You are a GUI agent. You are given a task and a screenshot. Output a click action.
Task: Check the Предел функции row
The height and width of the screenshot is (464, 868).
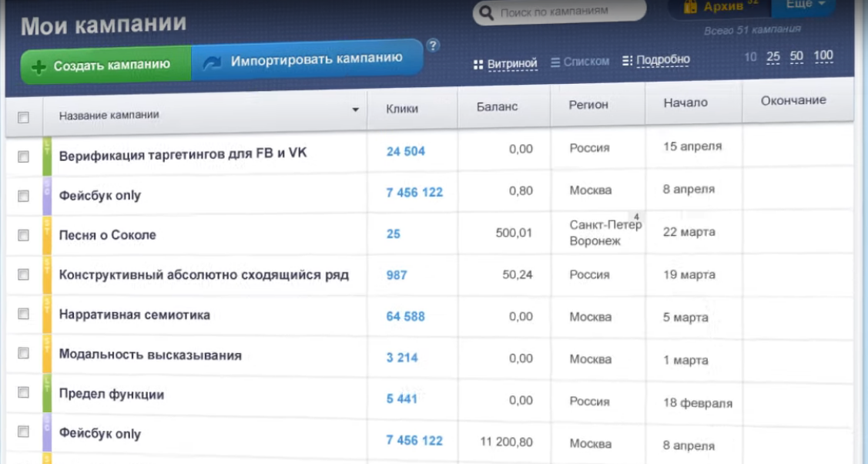23,392
